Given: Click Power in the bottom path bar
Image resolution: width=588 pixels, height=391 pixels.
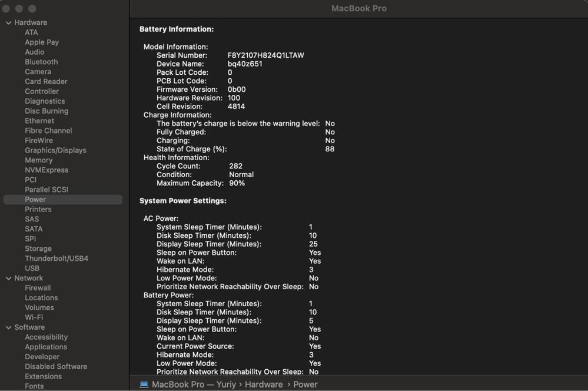Looking at the screenshot, I should (305, 385).
